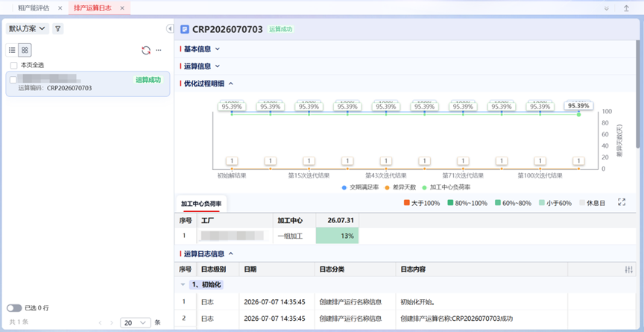This screenshot has width=644, height=332.
Task: Click the 80%~100% green swatch
Action: tap(450, 203)
